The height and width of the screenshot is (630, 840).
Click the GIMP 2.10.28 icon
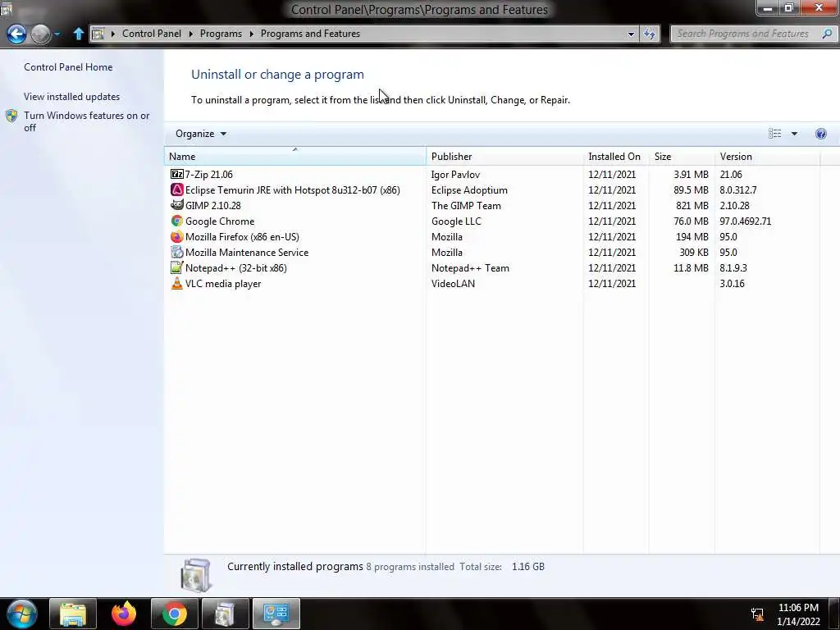coord(177,205)
